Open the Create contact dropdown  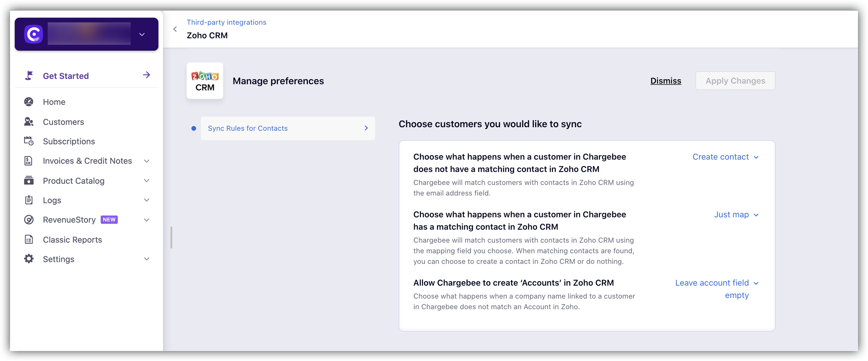point(725,157)
